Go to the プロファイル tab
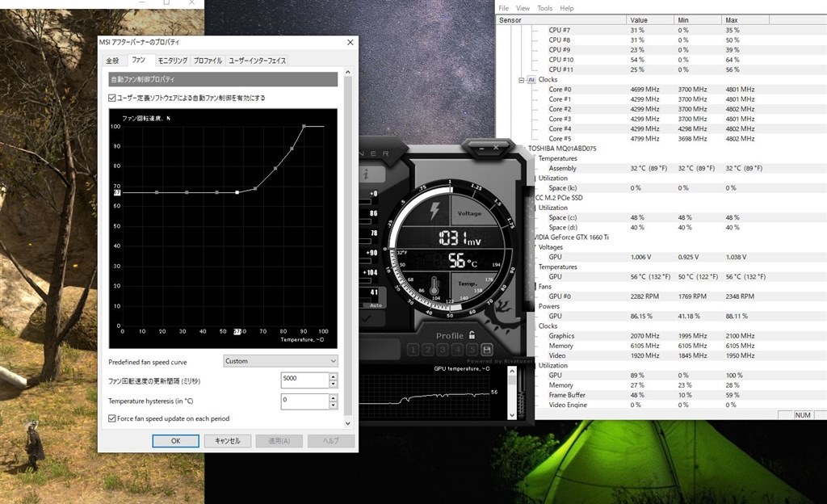 click(208, 61)
